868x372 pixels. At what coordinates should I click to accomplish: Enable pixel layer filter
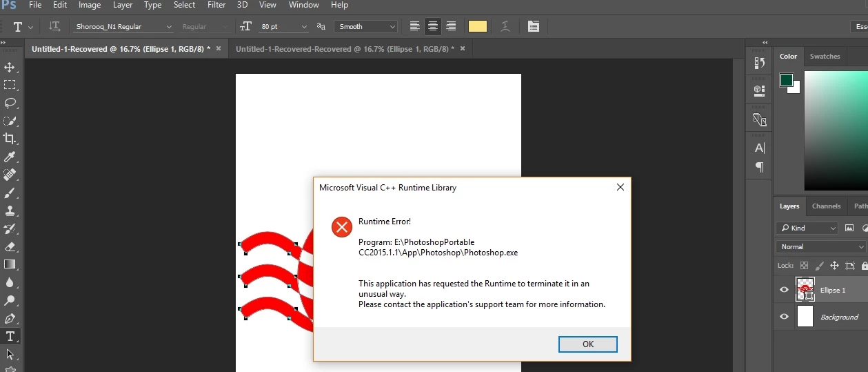[x=849, y=228]
